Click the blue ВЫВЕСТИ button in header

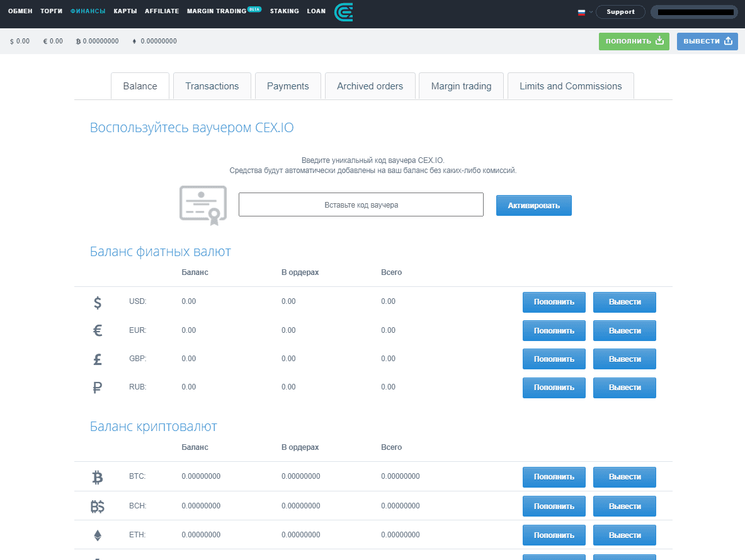pyautogui.click(x=707, y=42)
